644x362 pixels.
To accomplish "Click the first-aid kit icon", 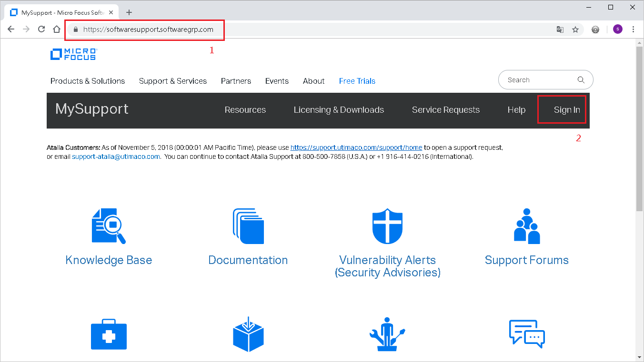I will (x=109, y=334).
